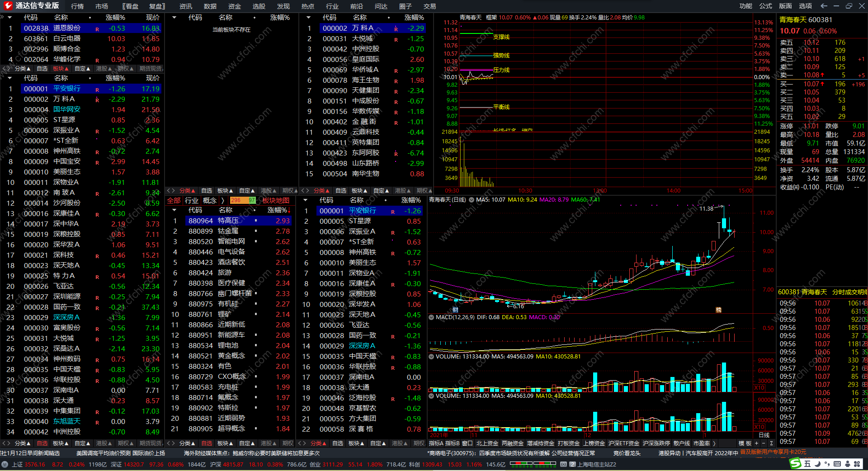Viewport: 868px width, 471px height.
Task: Switch to the 复盘 mode tab
Action: point(157,6)
